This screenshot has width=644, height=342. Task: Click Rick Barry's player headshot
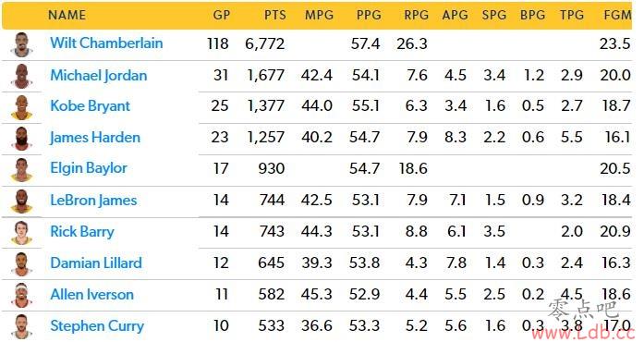click(22, 233)
